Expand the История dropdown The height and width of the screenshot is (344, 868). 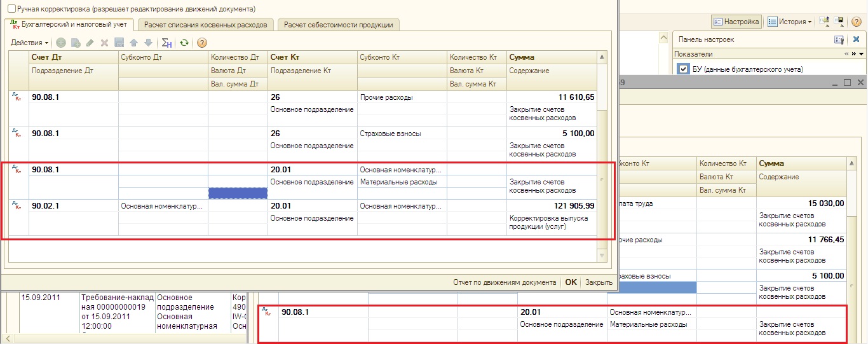pyautogui.click(x=790, y=22)
